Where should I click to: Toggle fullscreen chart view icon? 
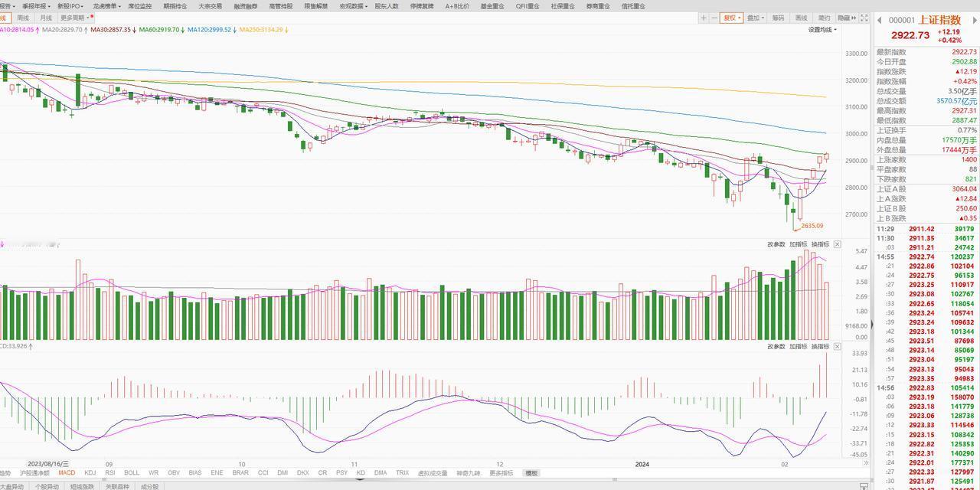tap(864, 18)
